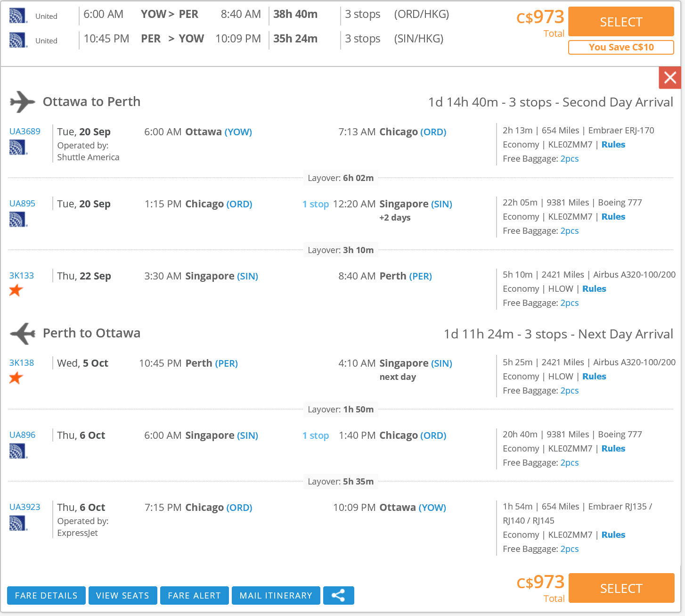Click the top orange Select button
The height and width of the screenshot is (616, 685).
(x=621, y=22)
